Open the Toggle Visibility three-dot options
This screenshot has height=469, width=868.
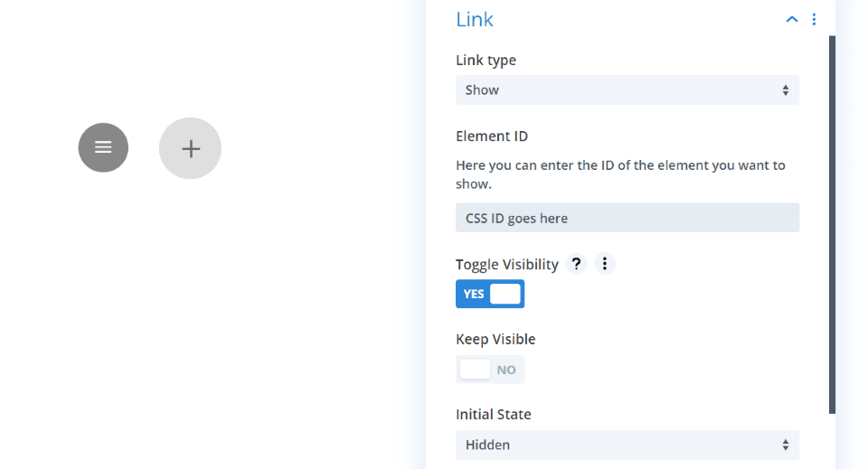point(605,264)
